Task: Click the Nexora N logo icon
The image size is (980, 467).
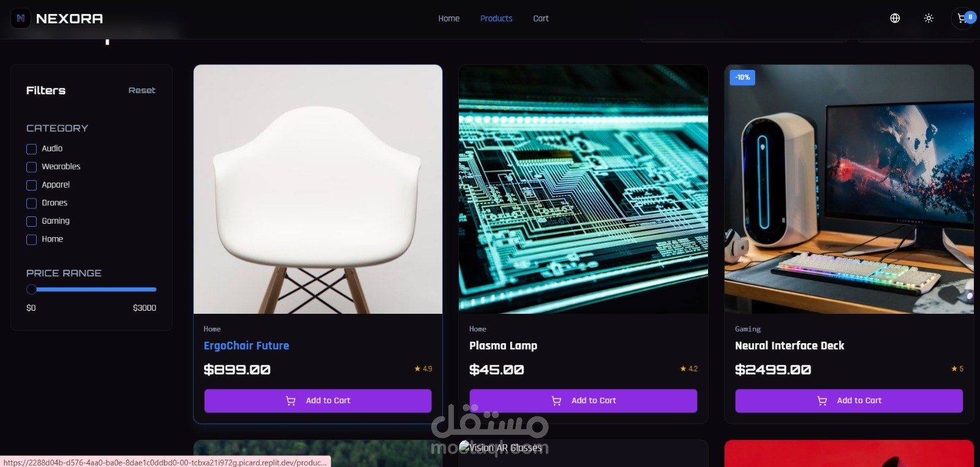Action: (x=21, y=18)
